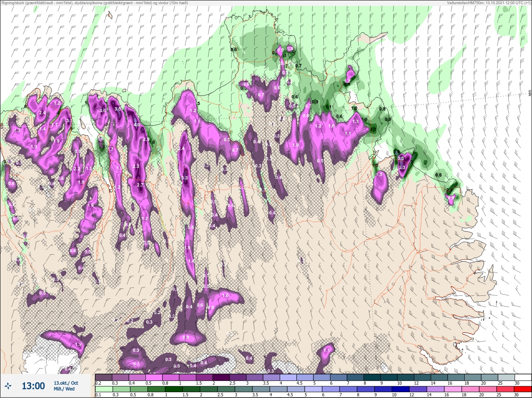Image resolution: width=532 pixels, height=398 pixels.
Task: Select the dark green 1 mm rain legend swatch
Action: (x=173, y=389)
